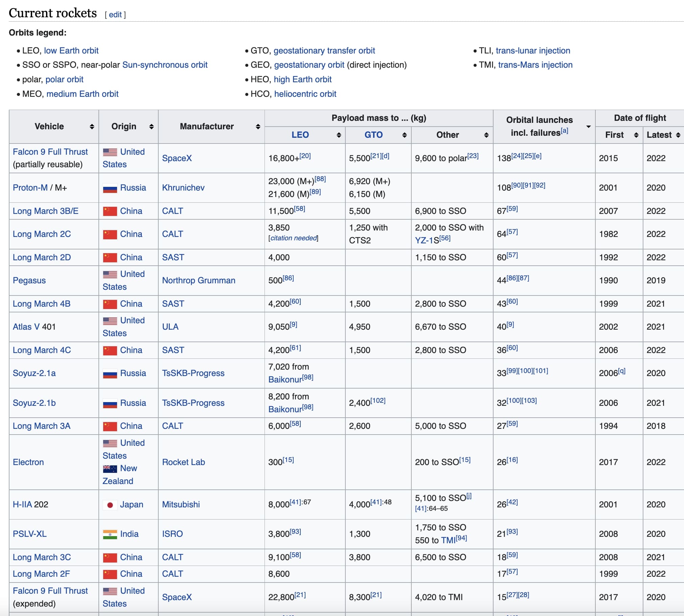Click the Northrop Grumman manufacturer link
684x616 pixels.
199,281
